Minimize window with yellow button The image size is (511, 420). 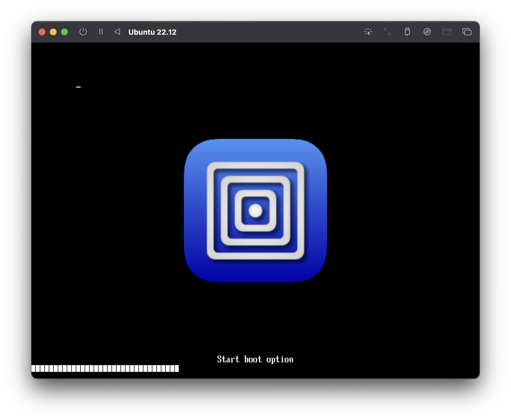pos(53,32)
